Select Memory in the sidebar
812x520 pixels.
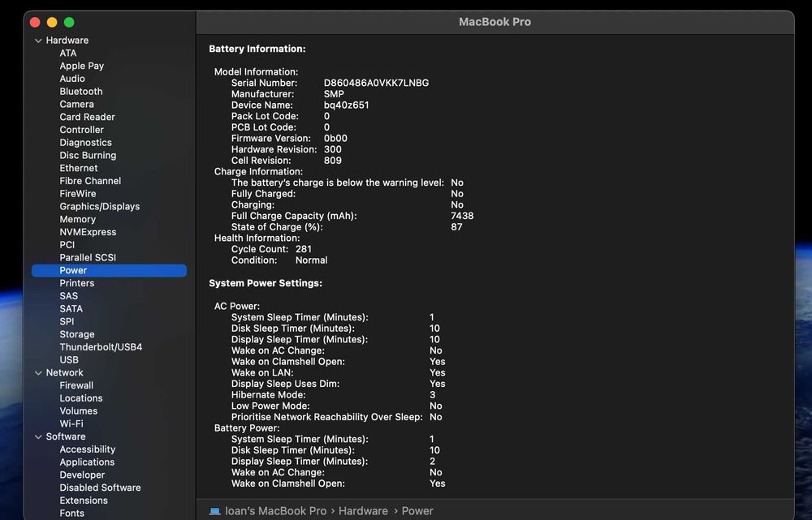pyautogui.click(x=77, y=219)
